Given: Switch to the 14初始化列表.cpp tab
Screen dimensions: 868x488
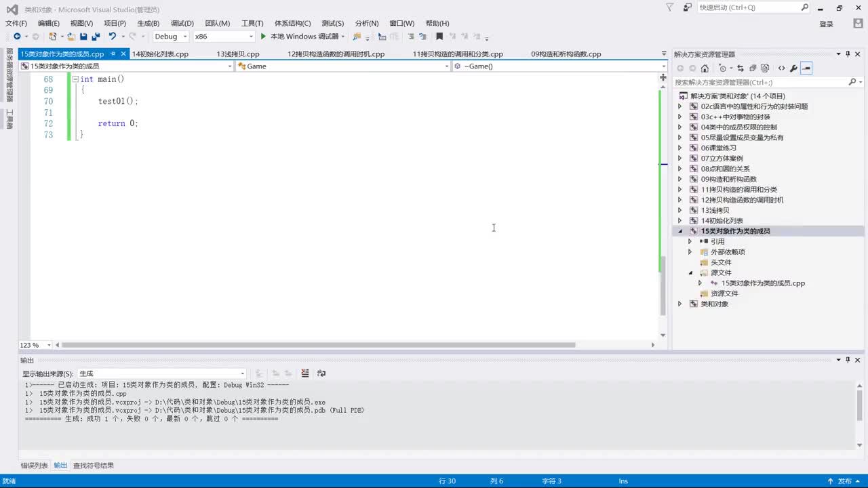Looking at the screenshot, I should [160, 54].
